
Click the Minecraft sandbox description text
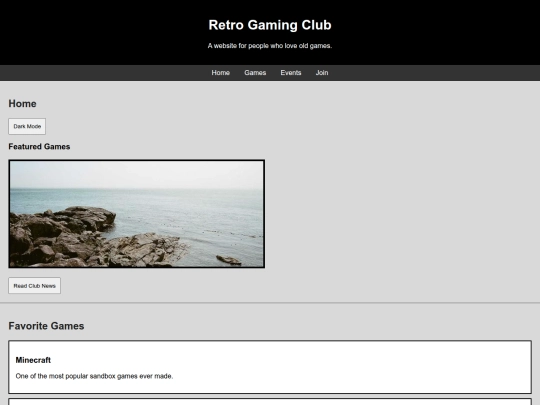94,376
